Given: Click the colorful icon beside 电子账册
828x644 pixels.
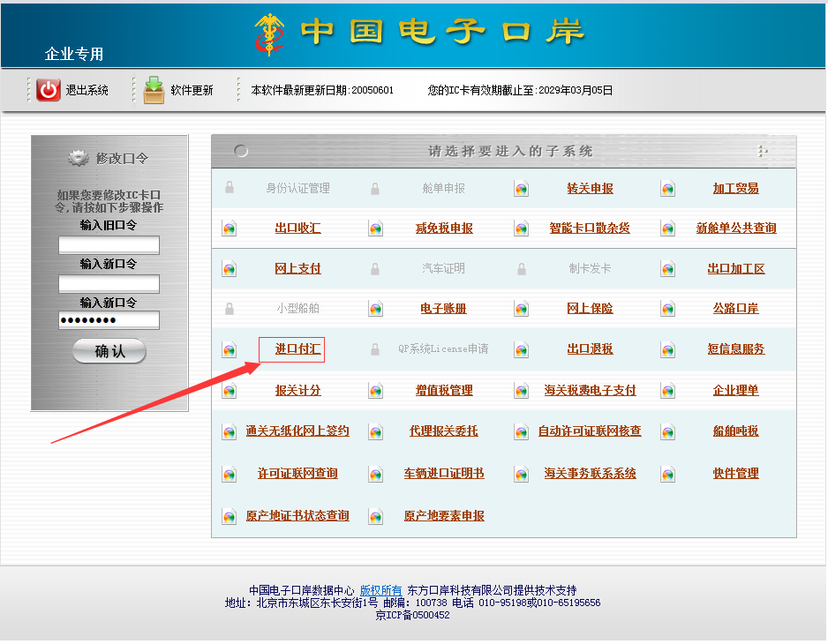Looking at the screenshot, I should point(375,309).
